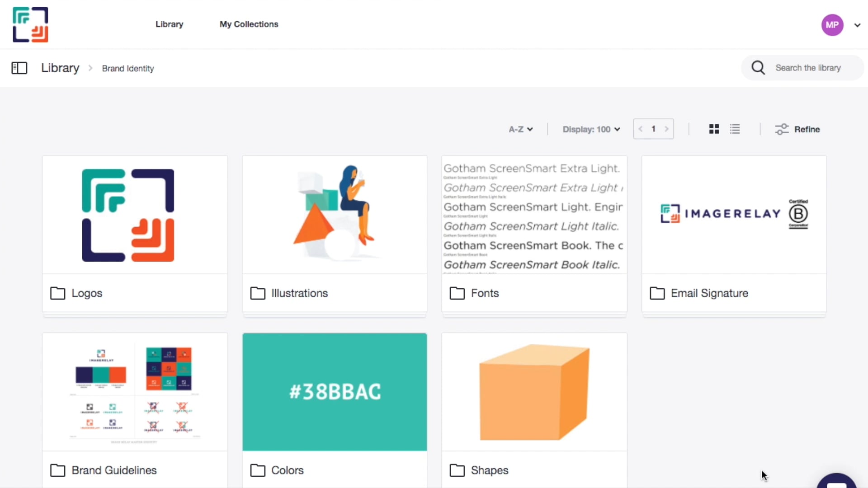Image resolution: width=868 pixels, height=488 pixels.
Task: Open the Refine filters panel
Action: (797, 129)
